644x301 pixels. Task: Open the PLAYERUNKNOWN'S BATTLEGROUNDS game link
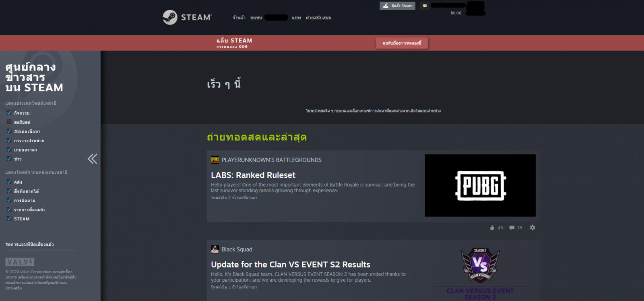(272, 160)
